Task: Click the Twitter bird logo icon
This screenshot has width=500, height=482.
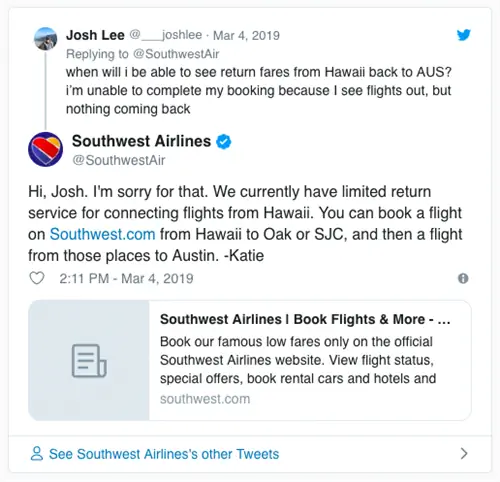Action: pos(463,35)
